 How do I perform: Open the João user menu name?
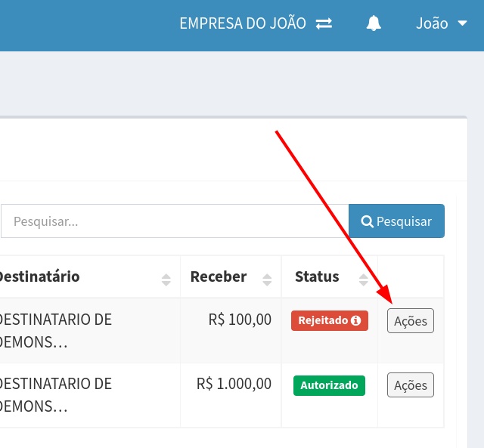(432, 23)
